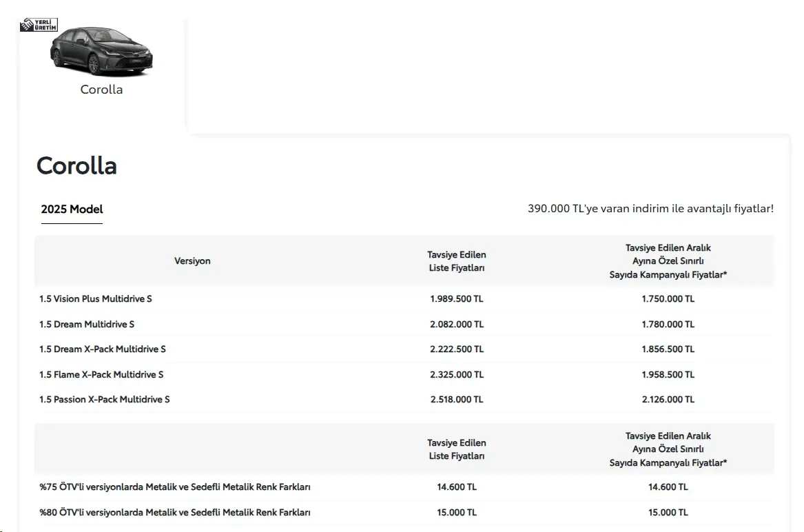Select the 1.5 Passion X-Pack Multidrive S version
Viewport: 804px width, 532px height.
tap(105, 399)
